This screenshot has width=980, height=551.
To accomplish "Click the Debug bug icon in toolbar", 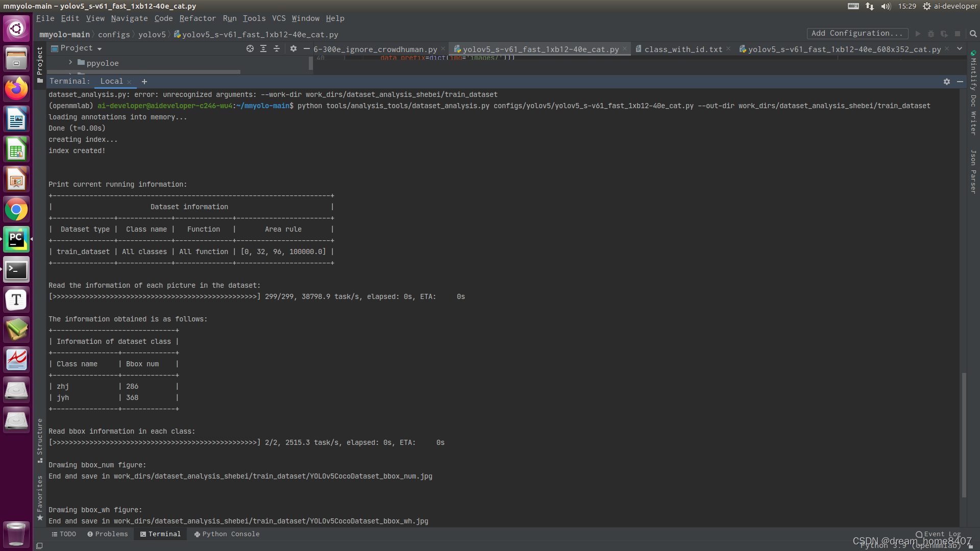I will [x=931, y=34].
